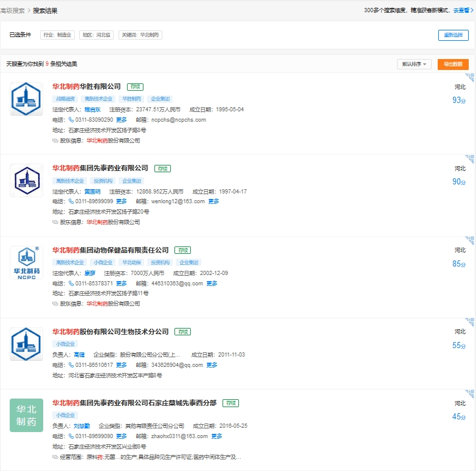This screenshot has height=471, width=476.
Task: Show more phones after 0311-89699090
Action: click(x=122, y=436)
